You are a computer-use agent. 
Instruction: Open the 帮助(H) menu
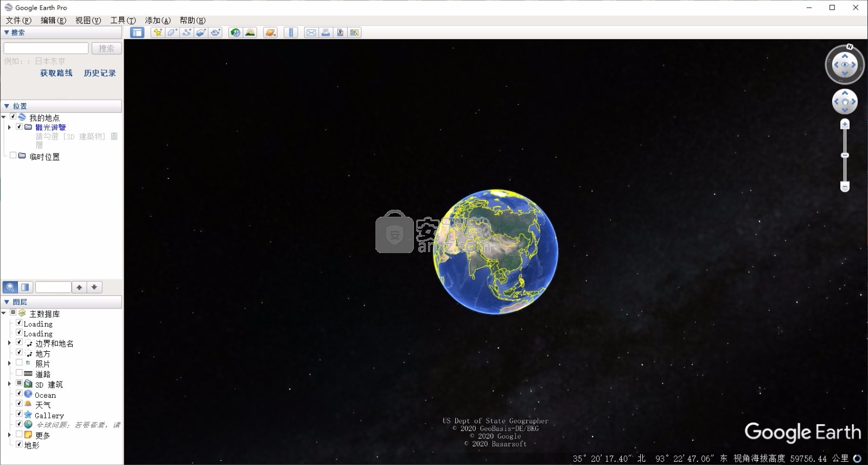193,20
